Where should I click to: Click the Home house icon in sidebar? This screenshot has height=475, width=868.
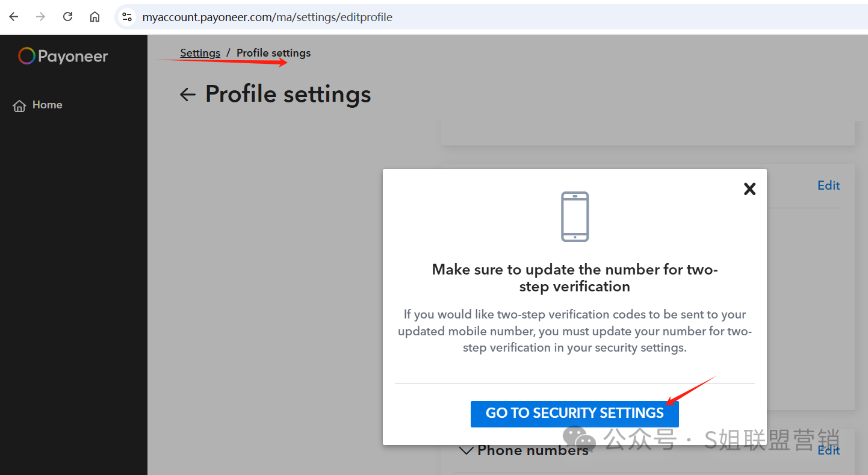pos(20,106)
